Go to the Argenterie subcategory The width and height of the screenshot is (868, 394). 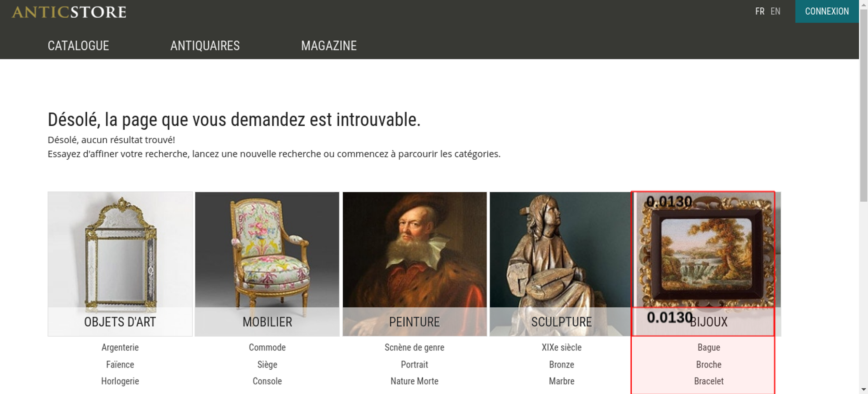[x=120, y=348]
